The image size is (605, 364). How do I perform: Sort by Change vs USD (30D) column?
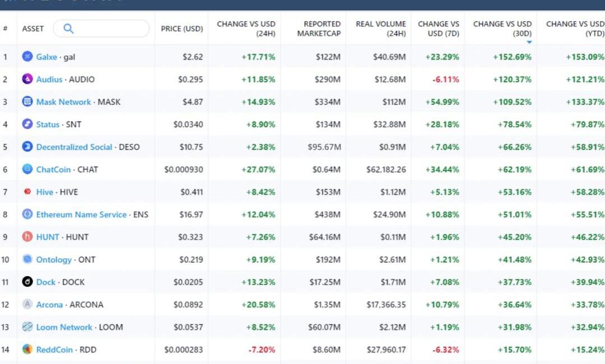pos(502,29)
